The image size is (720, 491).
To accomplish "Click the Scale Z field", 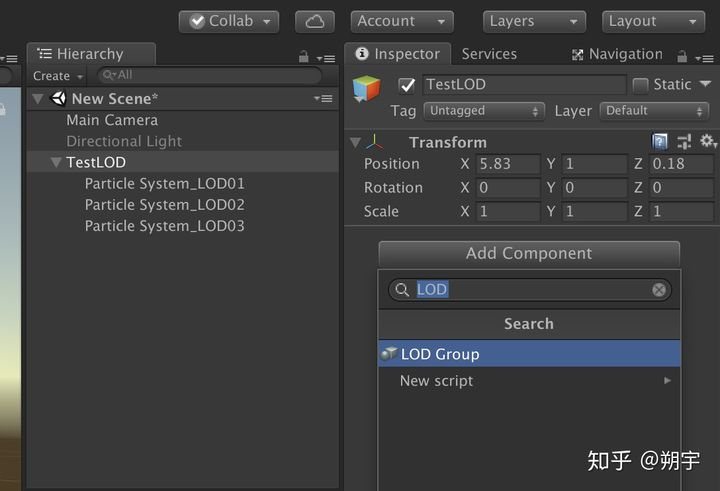I will (x=681, y=212).
